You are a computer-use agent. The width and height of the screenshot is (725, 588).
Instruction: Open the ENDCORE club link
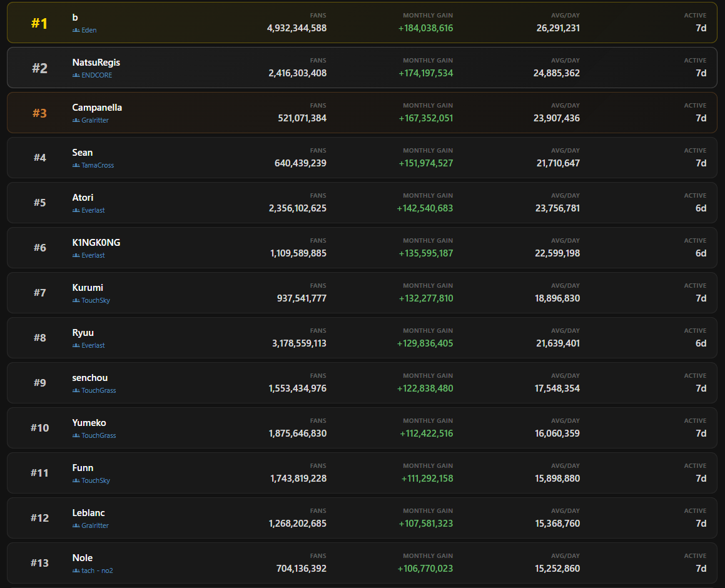(x=96, y=75)
